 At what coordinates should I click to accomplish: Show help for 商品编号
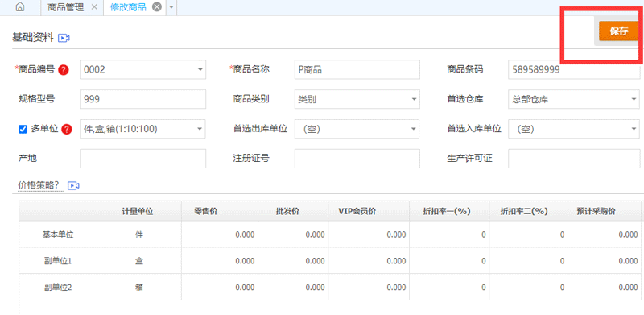tap(64, 70)
